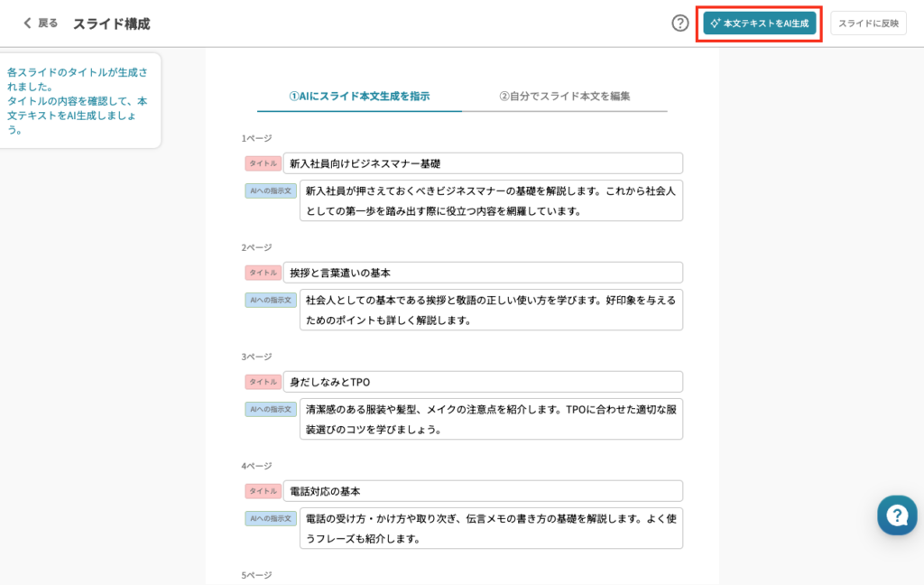Screen dimensions: 924x585
Task: Click the AIへの指示文 label on page 2
Action: [271, 300]
